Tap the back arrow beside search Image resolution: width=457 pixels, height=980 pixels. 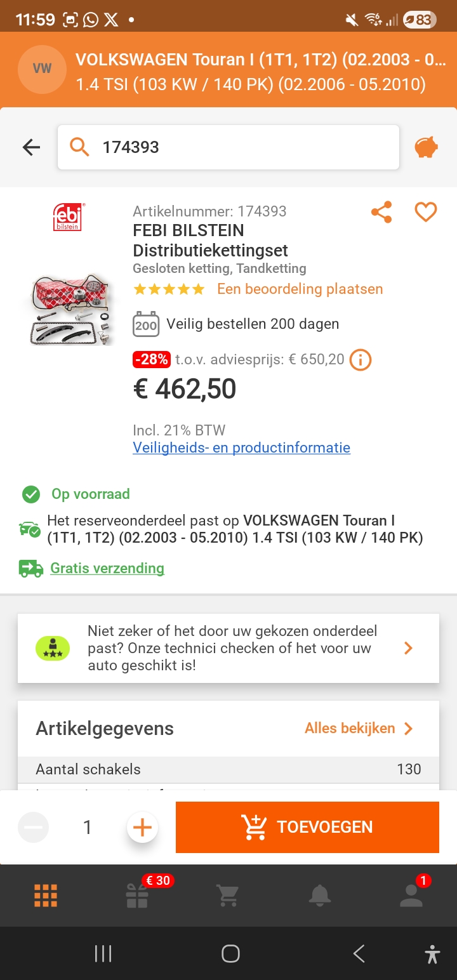click(31, 147)
